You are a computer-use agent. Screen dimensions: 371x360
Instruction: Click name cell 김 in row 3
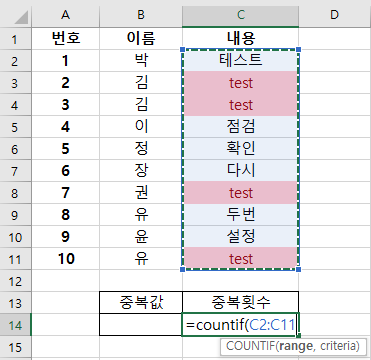141,83
